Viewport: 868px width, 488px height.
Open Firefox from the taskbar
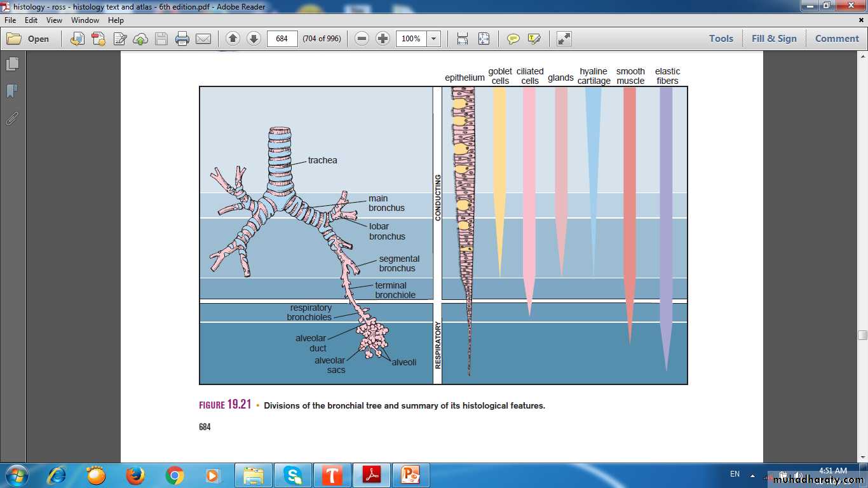135,475
